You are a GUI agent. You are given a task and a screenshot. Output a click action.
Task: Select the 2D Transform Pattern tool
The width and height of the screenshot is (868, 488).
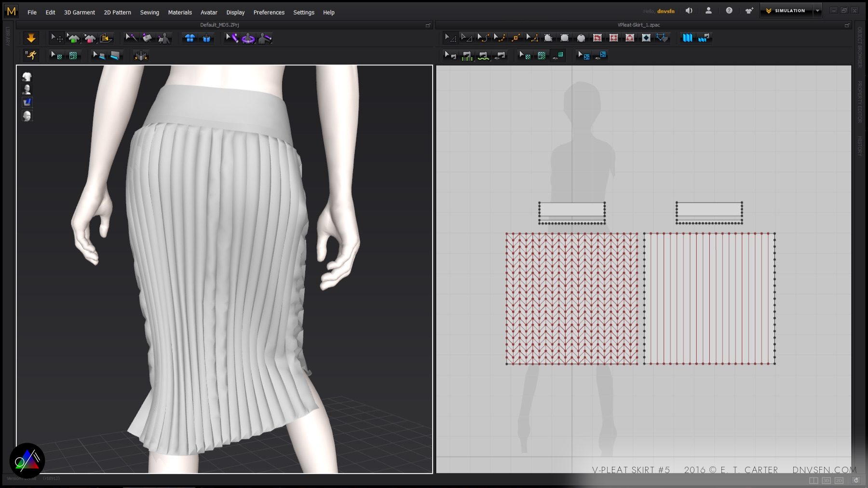pos(450,38)
